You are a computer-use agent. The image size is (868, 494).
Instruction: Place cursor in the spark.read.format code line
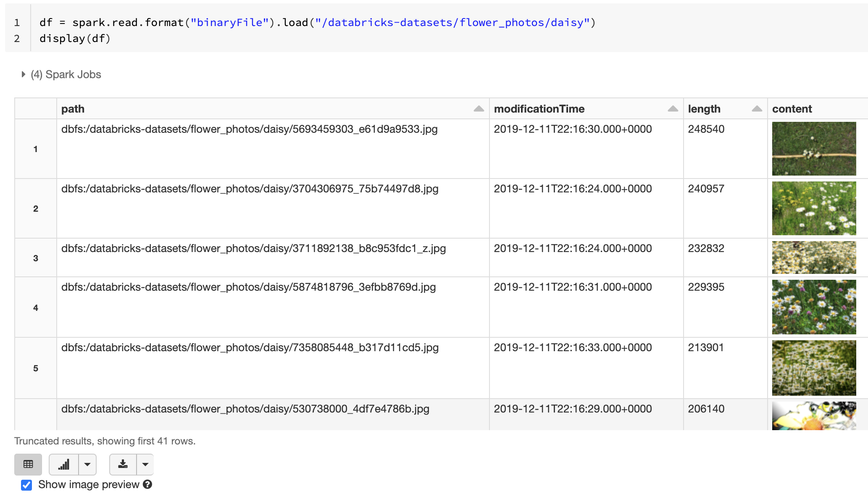[318, 22]
